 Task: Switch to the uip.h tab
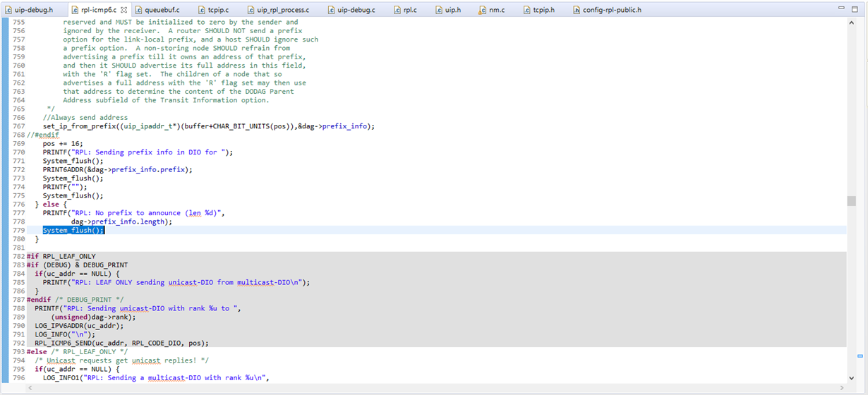coord(447,10)
